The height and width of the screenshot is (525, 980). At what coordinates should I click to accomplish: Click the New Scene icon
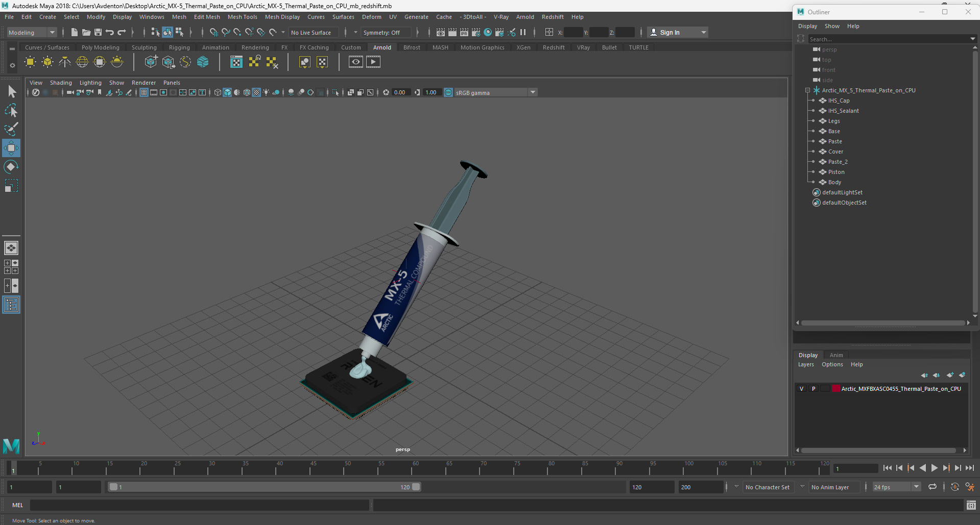coord(75,32)
